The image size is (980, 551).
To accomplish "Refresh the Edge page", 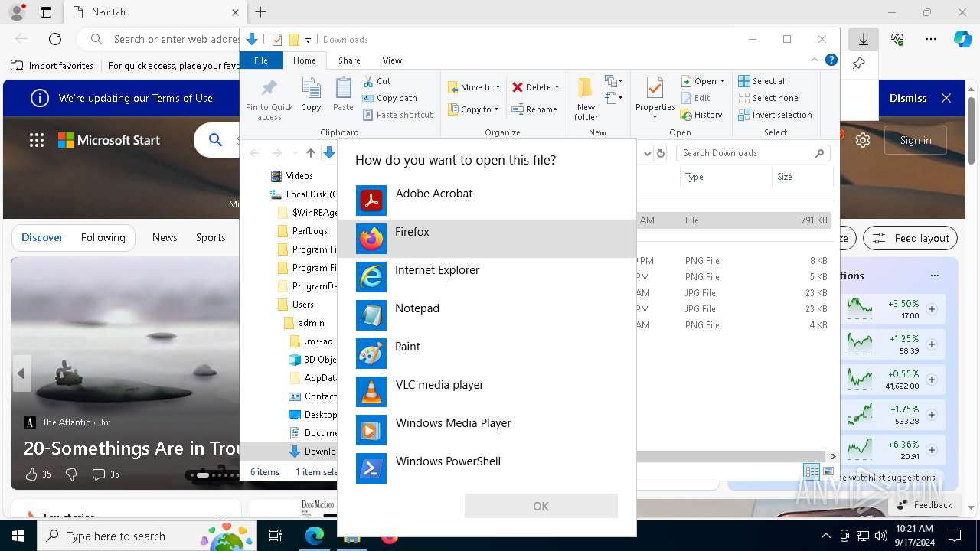I will pyautogui.click(x=55, y=39).
